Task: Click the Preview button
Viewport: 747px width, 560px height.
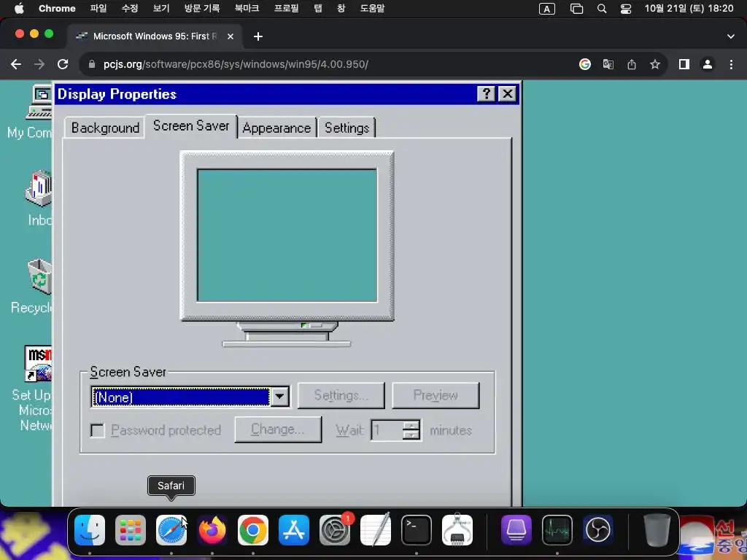Action: 436,395
